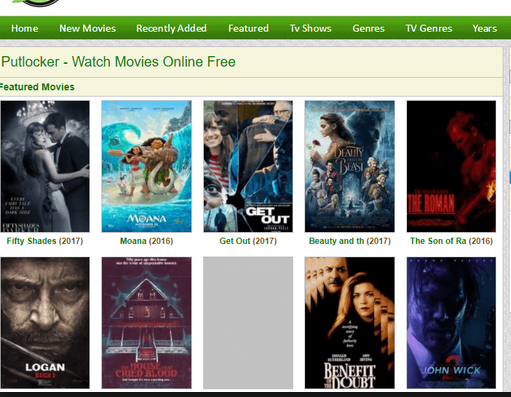
Task: Click the Moana (2016) title link
Action: (147, 241)
